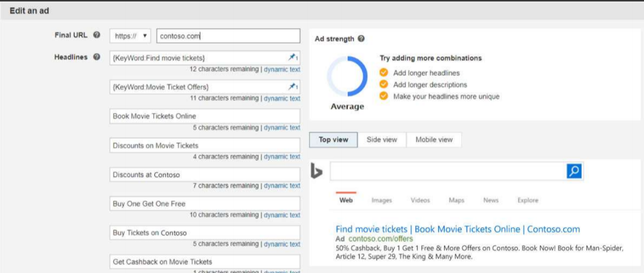Click dynamic text link under 'Book Movie Tickets Online'
The image size is (644, 273).
282,128
